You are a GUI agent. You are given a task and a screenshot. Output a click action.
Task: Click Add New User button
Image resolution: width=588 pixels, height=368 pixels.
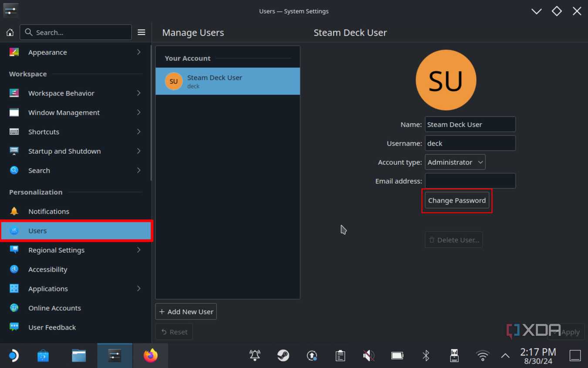(186, 312)
